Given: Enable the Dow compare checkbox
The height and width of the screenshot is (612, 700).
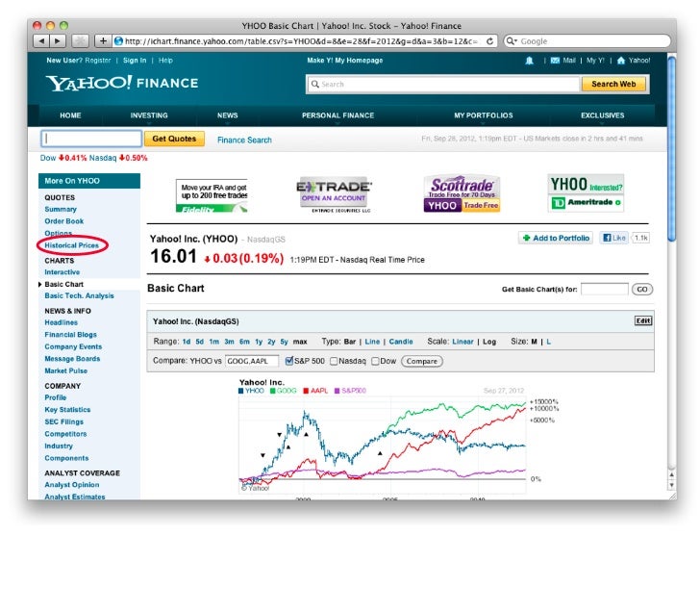Looking at the screenshot, I should coord(375,361).
